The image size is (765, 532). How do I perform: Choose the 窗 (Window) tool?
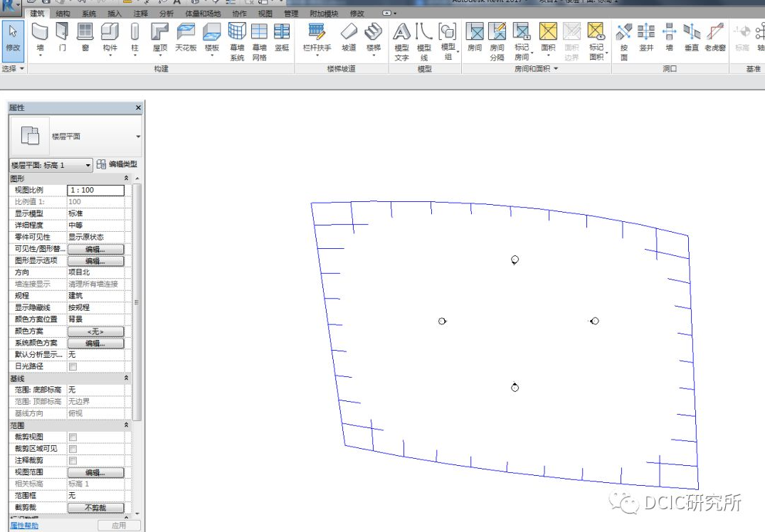click(85, 37)
